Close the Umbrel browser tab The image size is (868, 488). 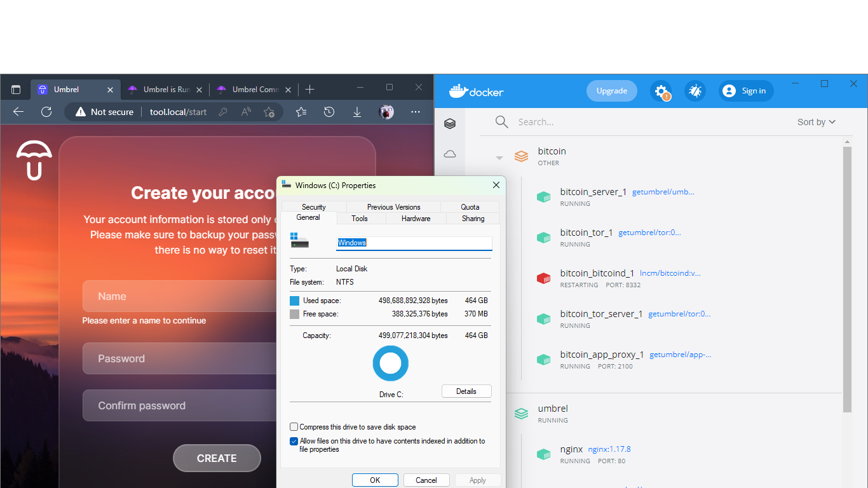click(x=110, y=90)
